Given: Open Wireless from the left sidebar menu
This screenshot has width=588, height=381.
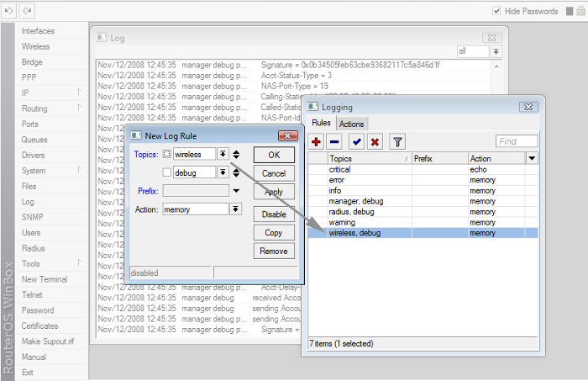Looking at the screenshot, I should pyautogui.click(x=35, y=47).
